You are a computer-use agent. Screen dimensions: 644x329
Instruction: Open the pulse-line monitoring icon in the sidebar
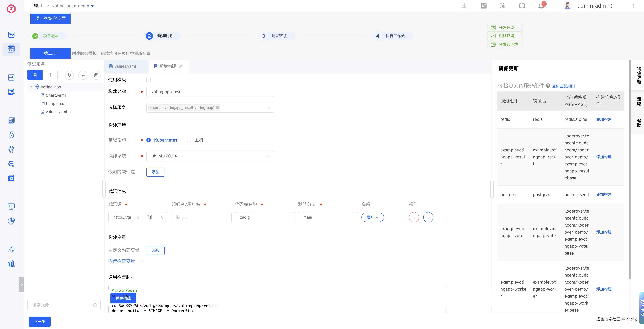pyautogui.click(x=11, y=34)
